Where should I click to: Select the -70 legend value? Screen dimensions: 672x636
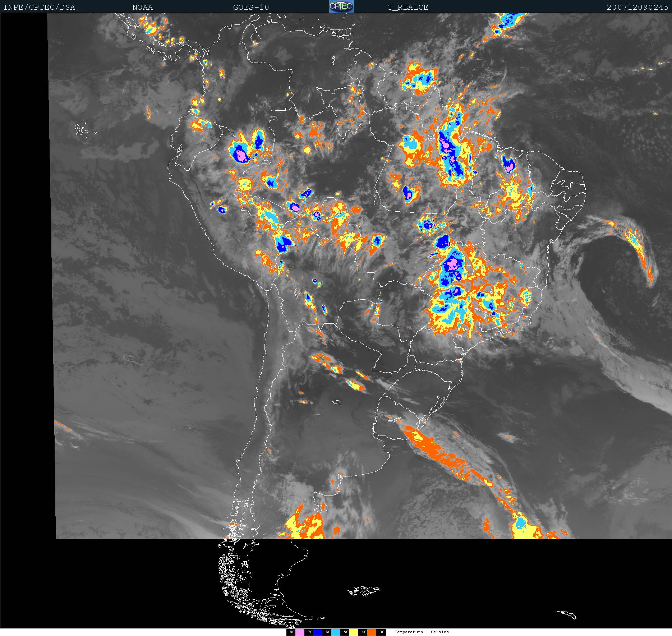pyautogui.click(x=309, y=632)
